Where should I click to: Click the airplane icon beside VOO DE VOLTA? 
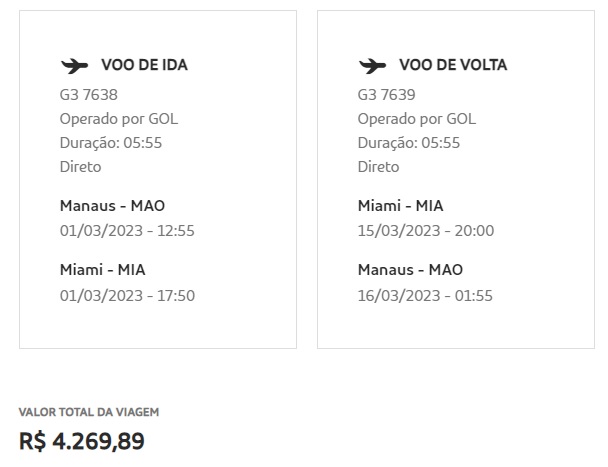(372, 66)
